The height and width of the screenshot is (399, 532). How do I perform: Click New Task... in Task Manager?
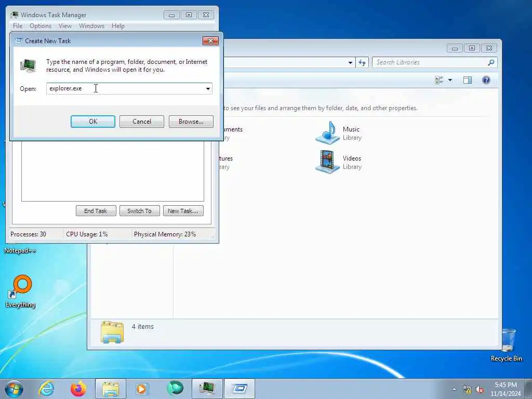coord(183,211)
